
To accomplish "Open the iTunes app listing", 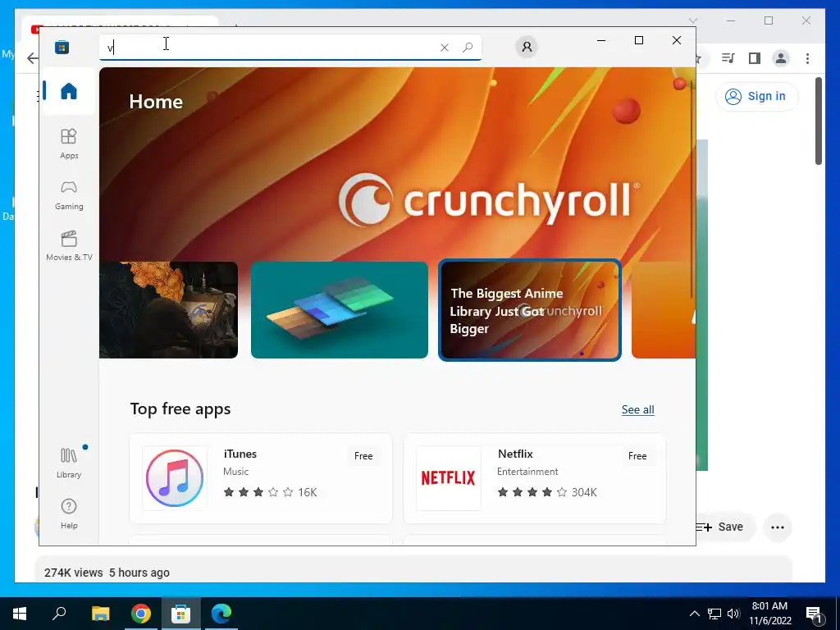I will click(261, 478).
